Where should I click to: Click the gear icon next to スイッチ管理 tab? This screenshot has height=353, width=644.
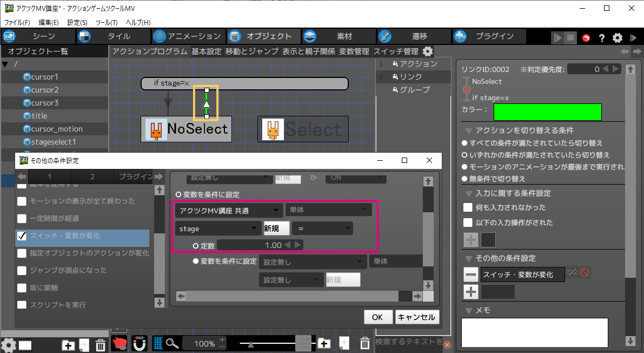[x=428, y=51]
